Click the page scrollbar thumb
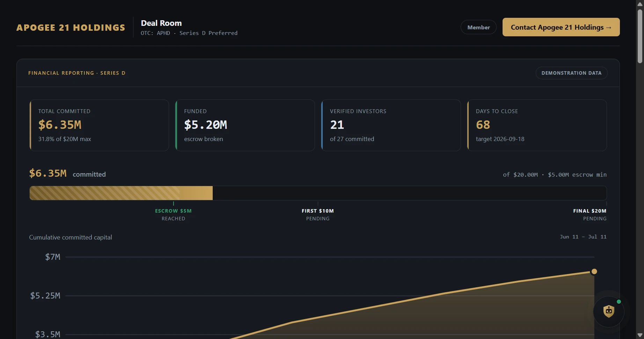 640,36
